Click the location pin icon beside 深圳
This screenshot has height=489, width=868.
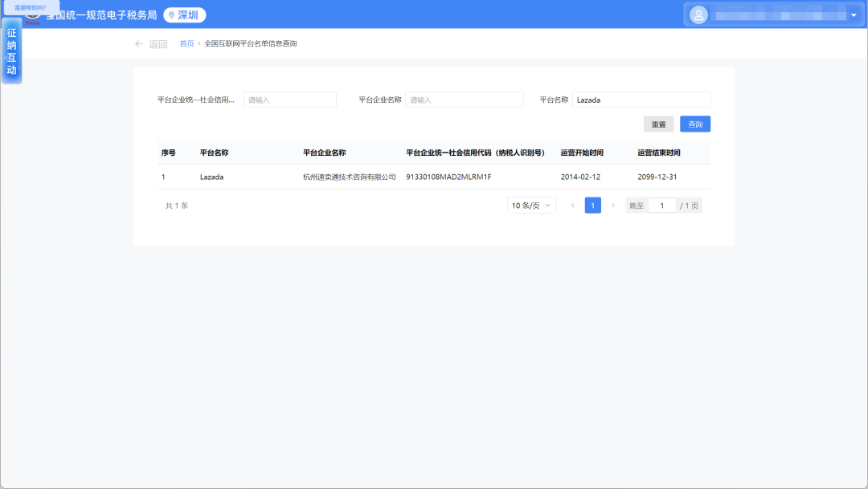[171, 15]
